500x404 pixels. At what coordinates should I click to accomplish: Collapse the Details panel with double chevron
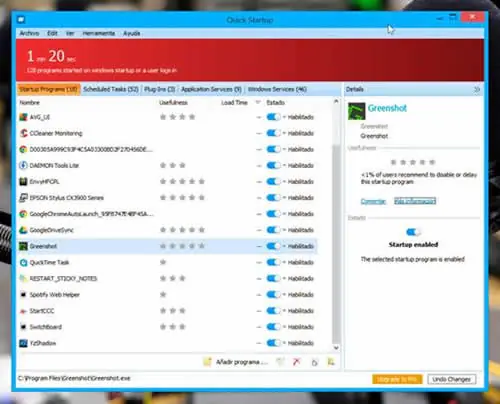coord(477,89)
